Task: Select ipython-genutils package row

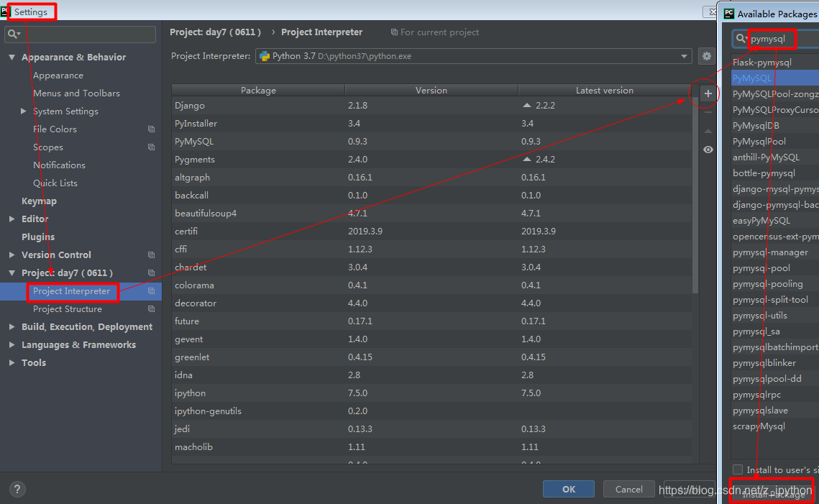Action: [431, 411]
